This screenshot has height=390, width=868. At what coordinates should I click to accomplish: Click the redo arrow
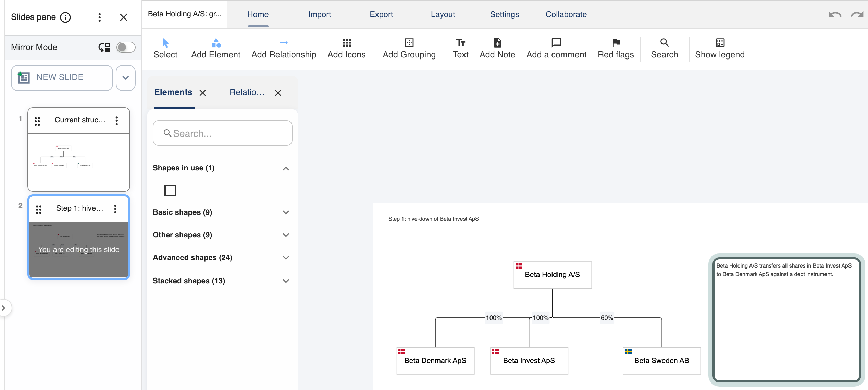tap(857, 14)
